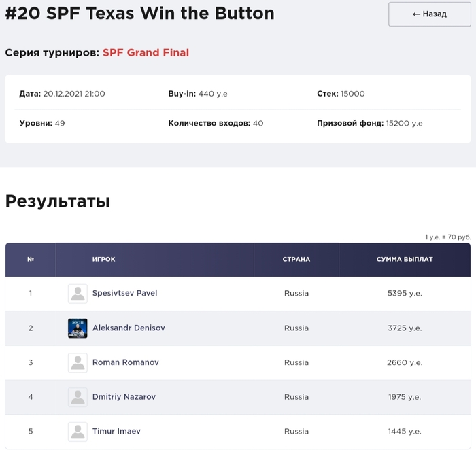Click the СТРАНА column header
This screenshot has height=450, width=476.
click(296, 260)
